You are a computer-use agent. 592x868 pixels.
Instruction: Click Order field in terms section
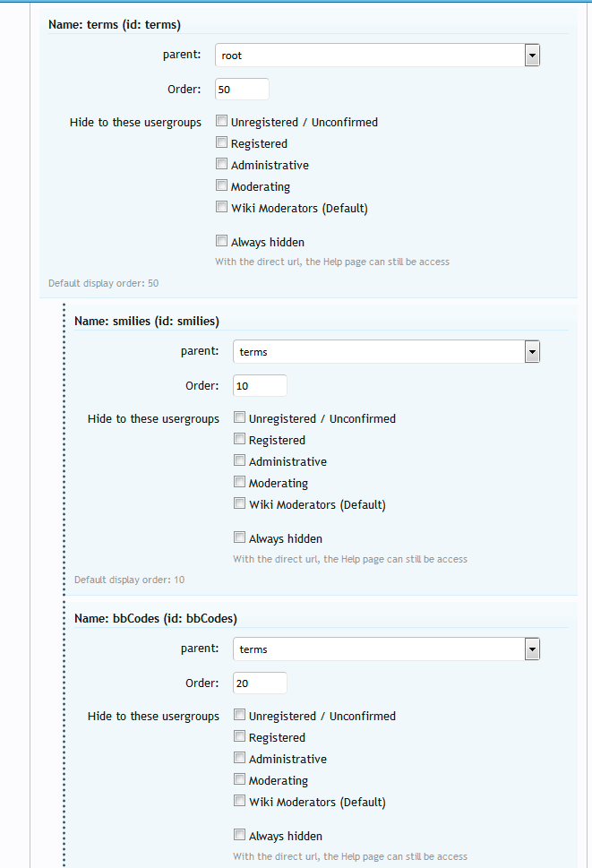242,89
